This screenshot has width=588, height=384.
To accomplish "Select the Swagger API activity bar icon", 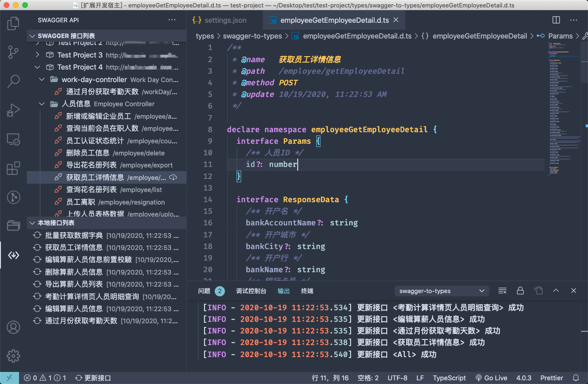I will pyautogui.click(x=13, y=255).
